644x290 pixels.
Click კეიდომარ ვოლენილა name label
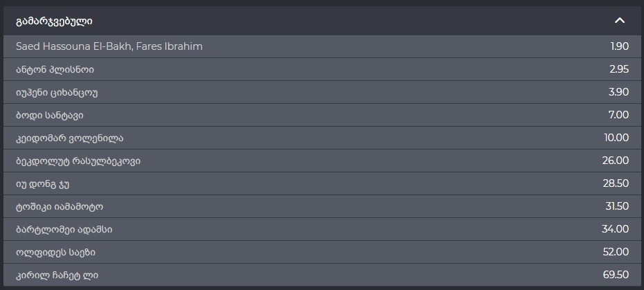tap(69, 138)
